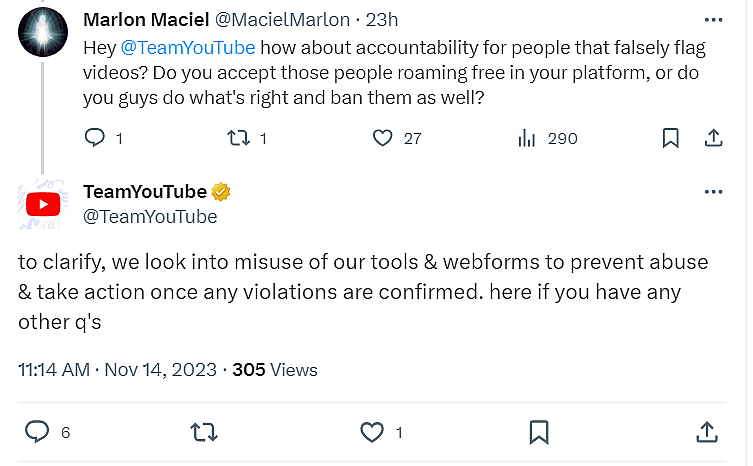This screenshot has height=466, width=753.
Task: Bookmark Marlon Maciel's tweet
Action: 672,139
